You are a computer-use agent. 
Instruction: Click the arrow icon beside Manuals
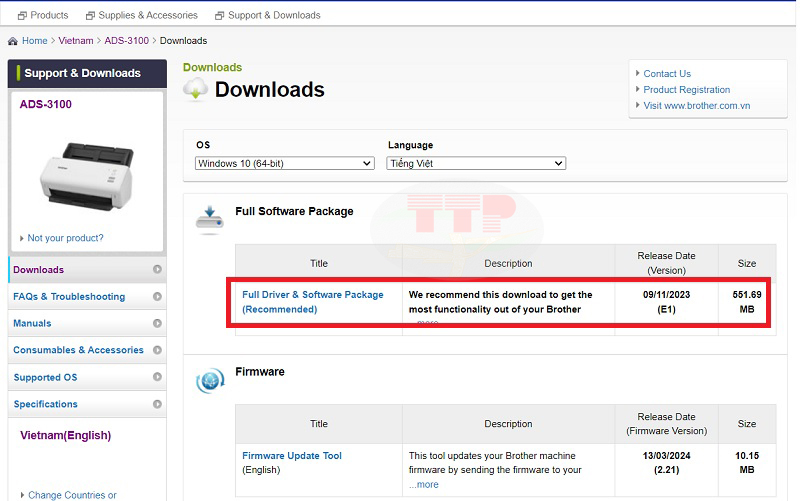(157, 324)
